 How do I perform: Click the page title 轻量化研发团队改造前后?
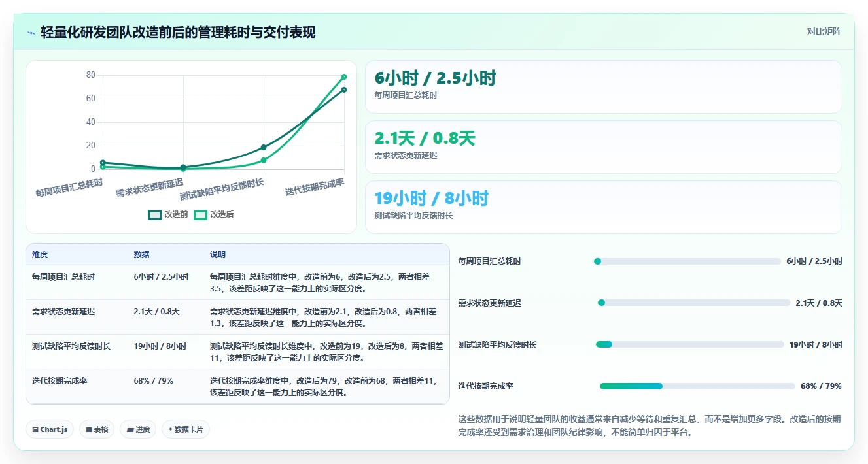point(178,32)
